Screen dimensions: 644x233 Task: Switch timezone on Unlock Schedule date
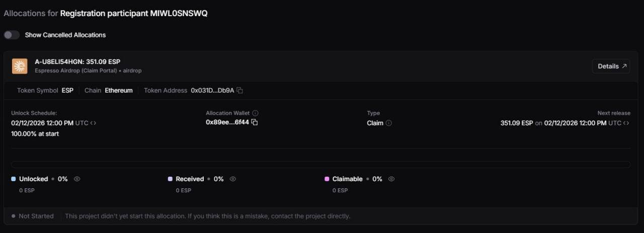tap(94, 123)
